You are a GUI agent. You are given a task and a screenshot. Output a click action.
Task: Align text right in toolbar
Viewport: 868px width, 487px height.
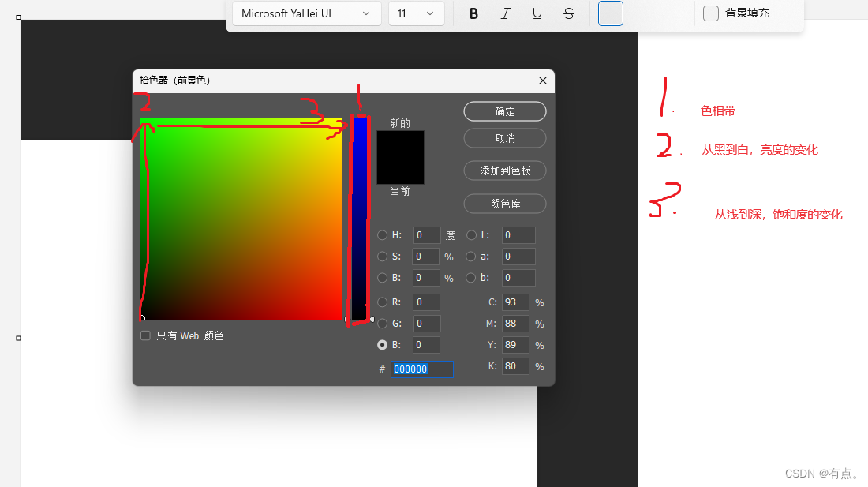(674, 13)
